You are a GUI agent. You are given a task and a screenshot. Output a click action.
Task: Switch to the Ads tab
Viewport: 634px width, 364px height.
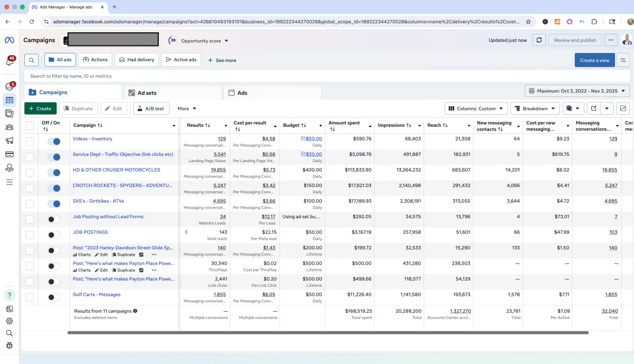[242, 93]
